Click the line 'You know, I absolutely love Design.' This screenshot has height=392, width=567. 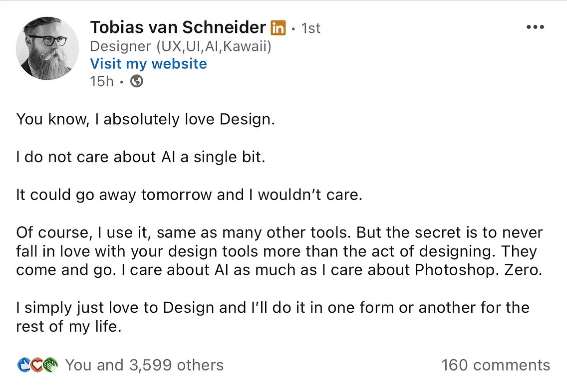[145, 120]
